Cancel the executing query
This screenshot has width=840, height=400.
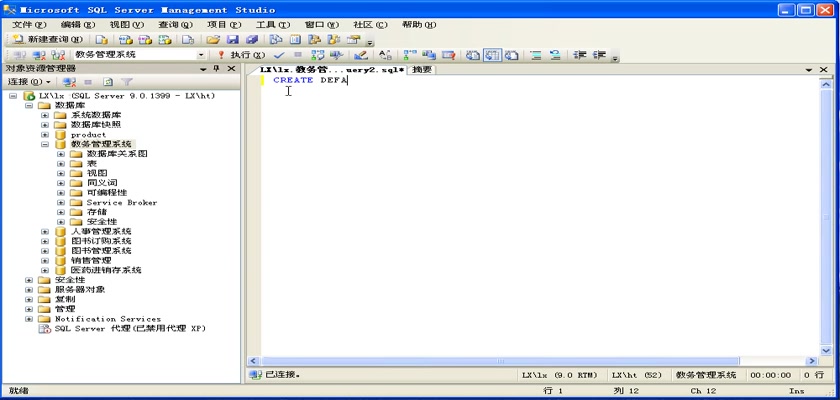298,55
